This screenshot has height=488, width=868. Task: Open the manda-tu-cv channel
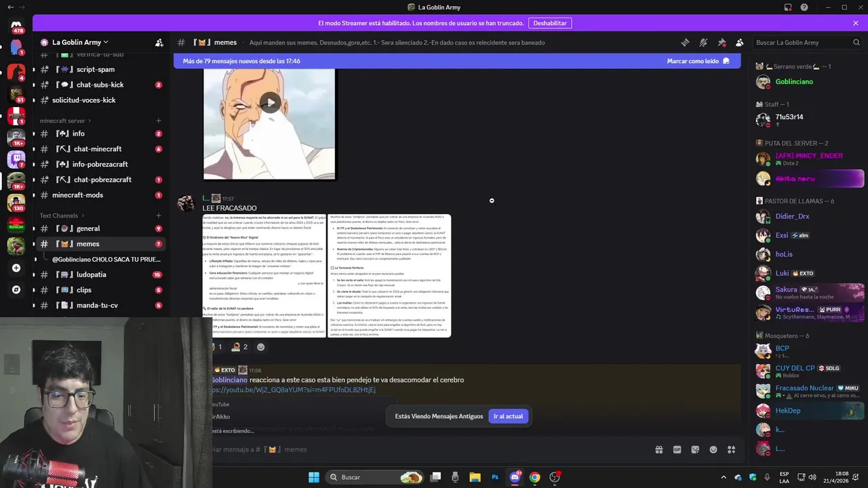point(101,306)
